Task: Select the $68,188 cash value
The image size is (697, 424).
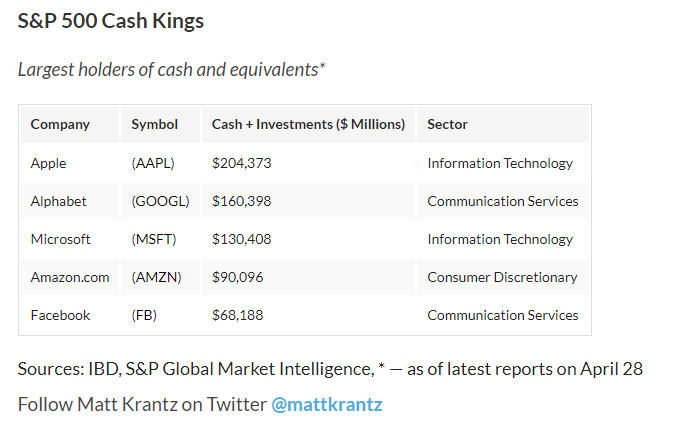Action: pyautogui.click(x=238, y=315)
